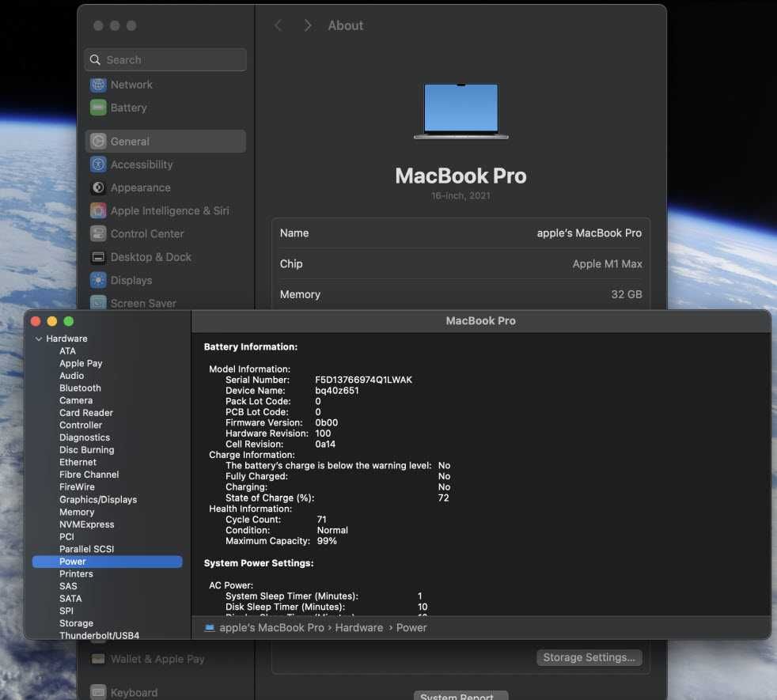Select Thunderbolt/USB4 in Hardware list

99,635
